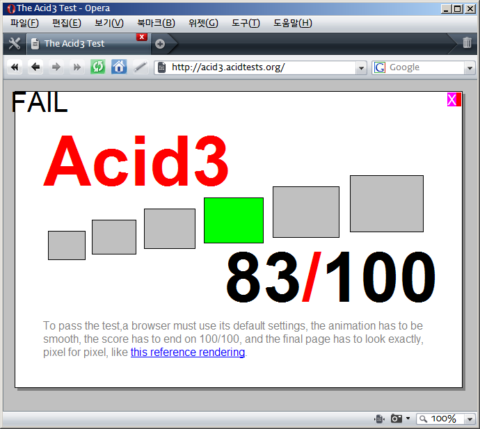The image size is (480, 429).
Task: Close the Acid3 Test tab
Action: tap(142, 37)
